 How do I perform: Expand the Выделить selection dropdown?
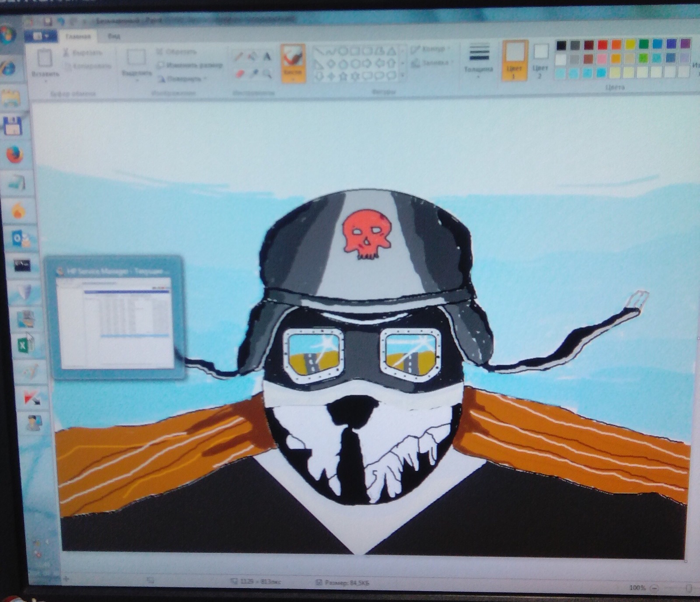point(137,80)
